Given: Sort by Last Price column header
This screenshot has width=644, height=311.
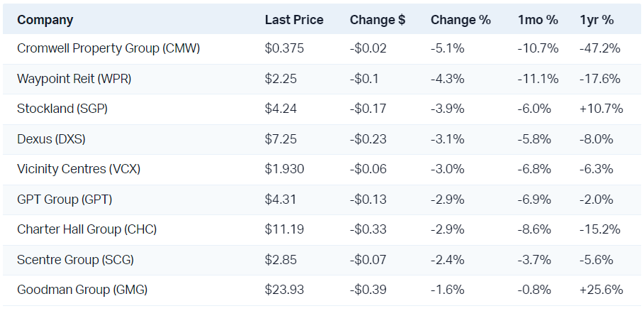Looking at the screenshot, I should click(x=294, y=20).
